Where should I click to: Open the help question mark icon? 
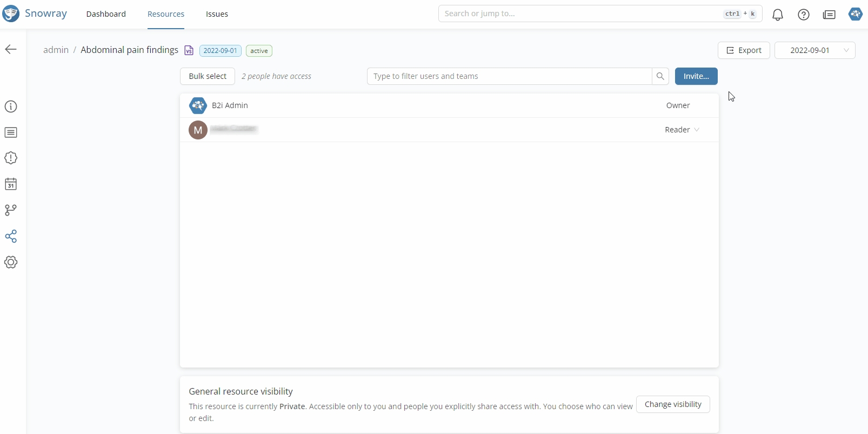point(804,15)
